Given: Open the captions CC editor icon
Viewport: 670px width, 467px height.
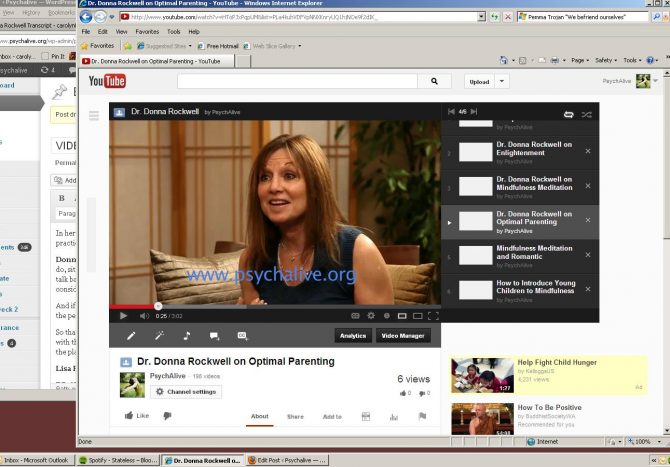Looking at the screenshot, I should point(242,336).
